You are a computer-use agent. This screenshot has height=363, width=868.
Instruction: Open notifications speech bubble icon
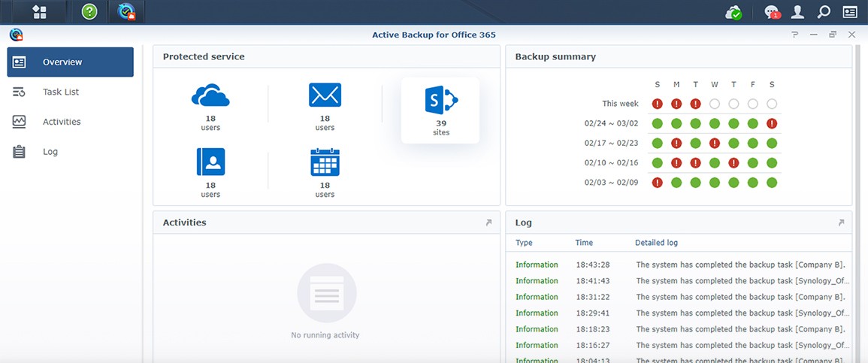pyautogui.click(x=772, y=12)
